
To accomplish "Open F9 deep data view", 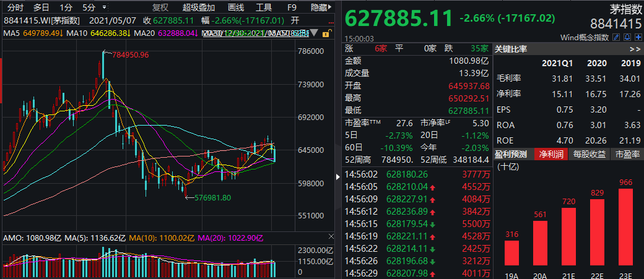I will (292, 7).
